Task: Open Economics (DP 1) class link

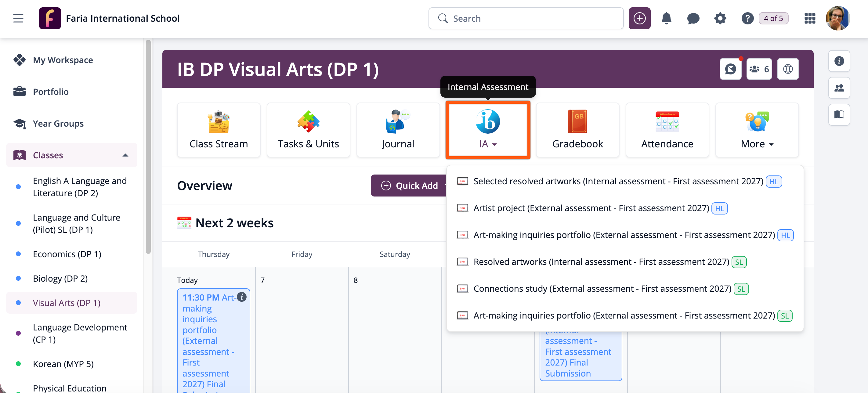Action: [67, 254]
